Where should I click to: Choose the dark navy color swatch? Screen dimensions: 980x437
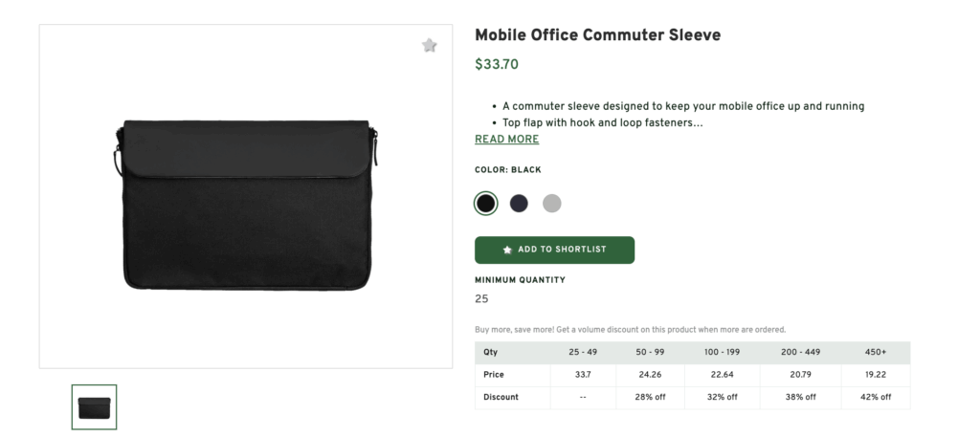pos(519,203)
